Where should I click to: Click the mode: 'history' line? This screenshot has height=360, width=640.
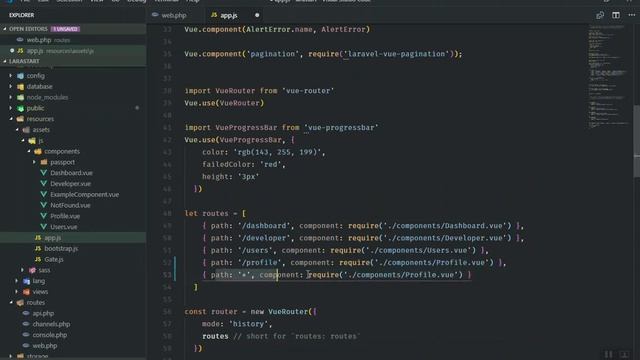tap(237, 324)
